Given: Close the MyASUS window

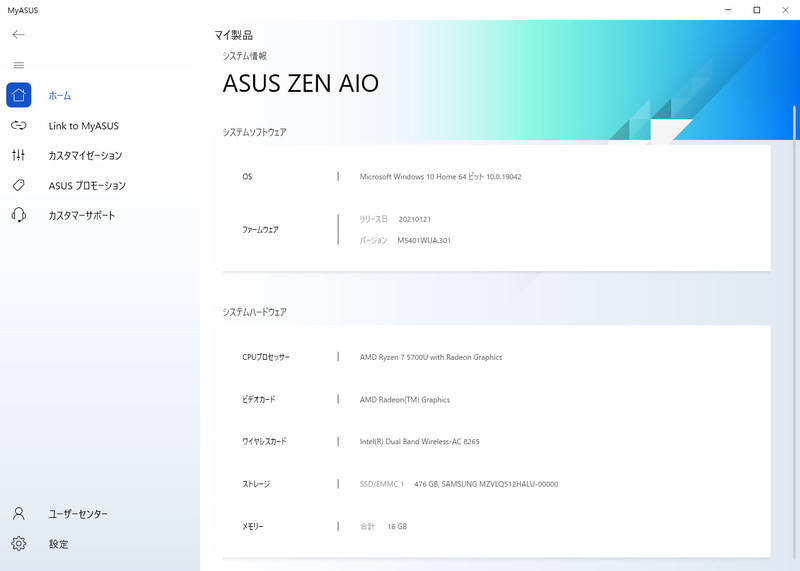Looking at the screenshot, I should pos(786,10).
